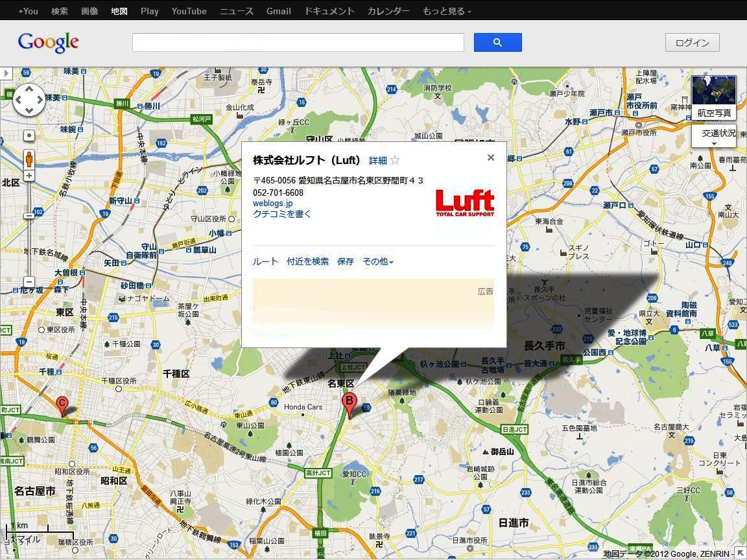
Task: Open YouTube in the top bar
Action: click(x=189, y=11)
